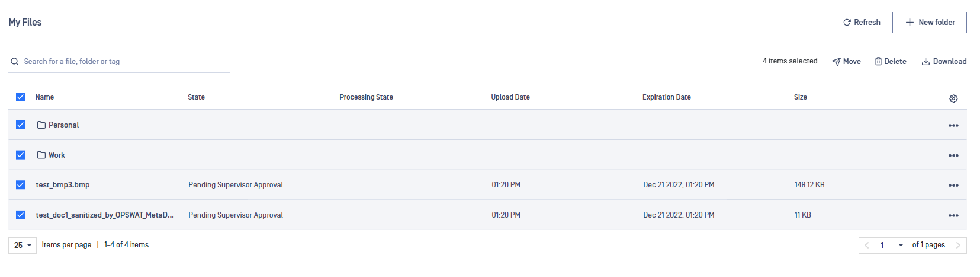Viewport: 980px width, 277px height.
Task: Sort by the Upload Date column header
Action: [x=510, y=97]
